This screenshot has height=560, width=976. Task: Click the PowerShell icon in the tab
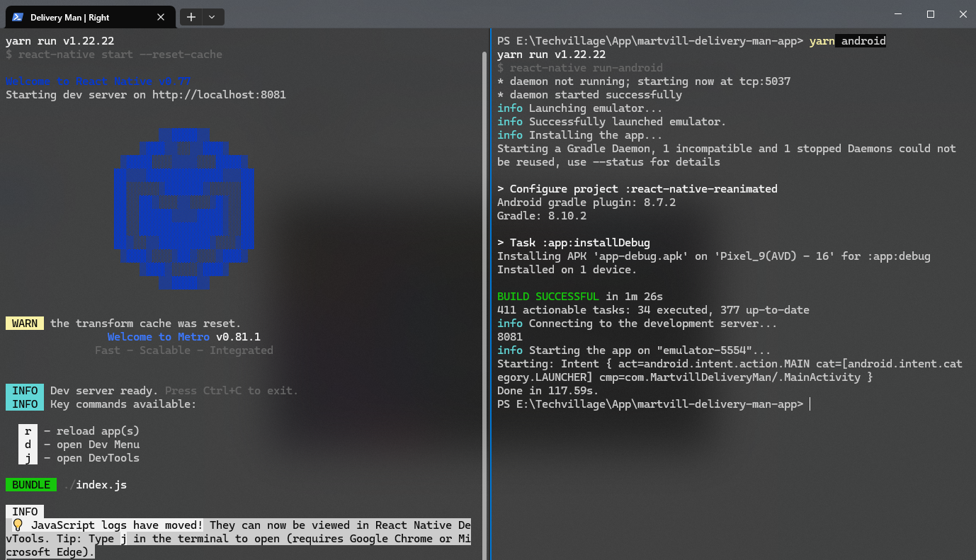point(18,17)
